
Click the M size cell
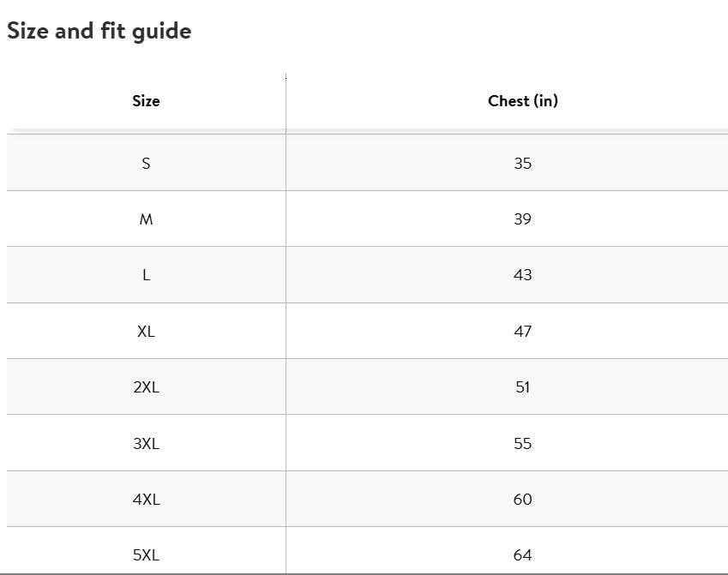click(x=146, y=219)
